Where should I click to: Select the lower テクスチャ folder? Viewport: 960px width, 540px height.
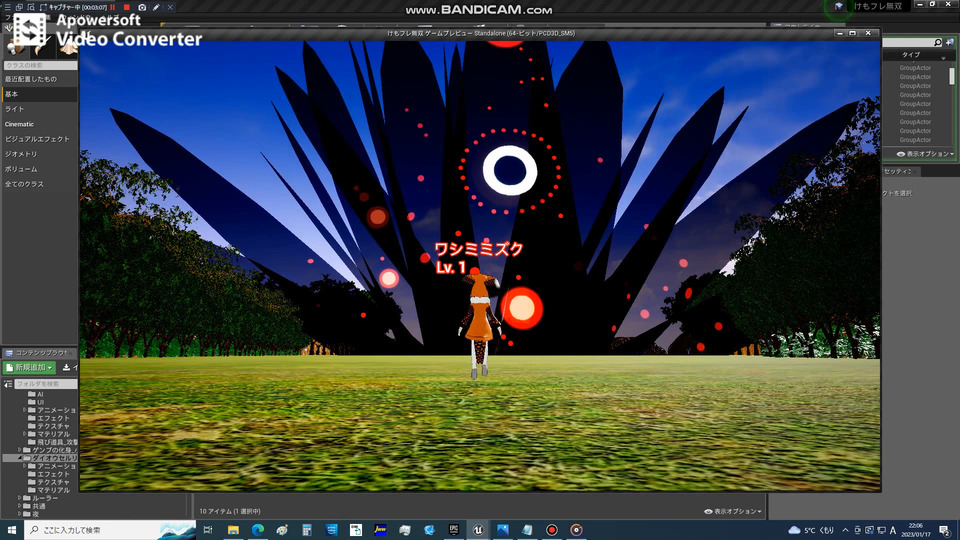[49, 482]
